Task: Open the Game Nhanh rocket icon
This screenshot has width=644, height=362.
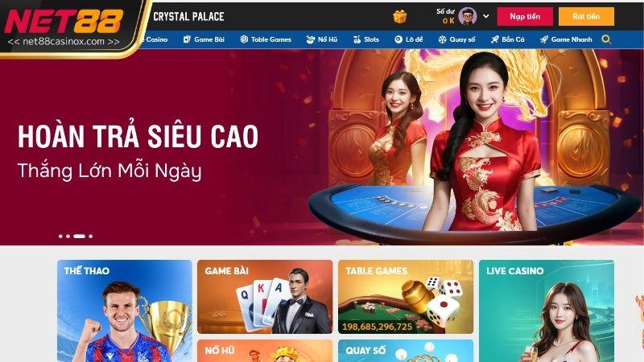Action: tap(544, 39)
